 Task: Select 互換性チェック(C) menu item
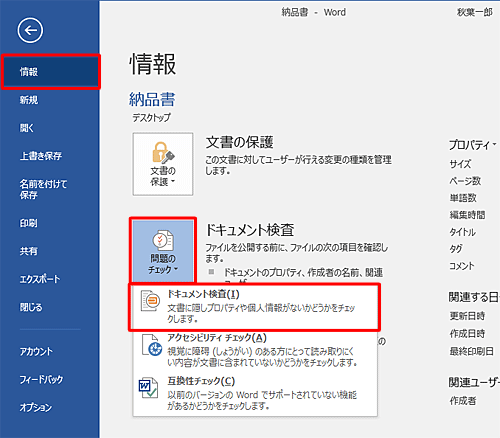[255, 393]
